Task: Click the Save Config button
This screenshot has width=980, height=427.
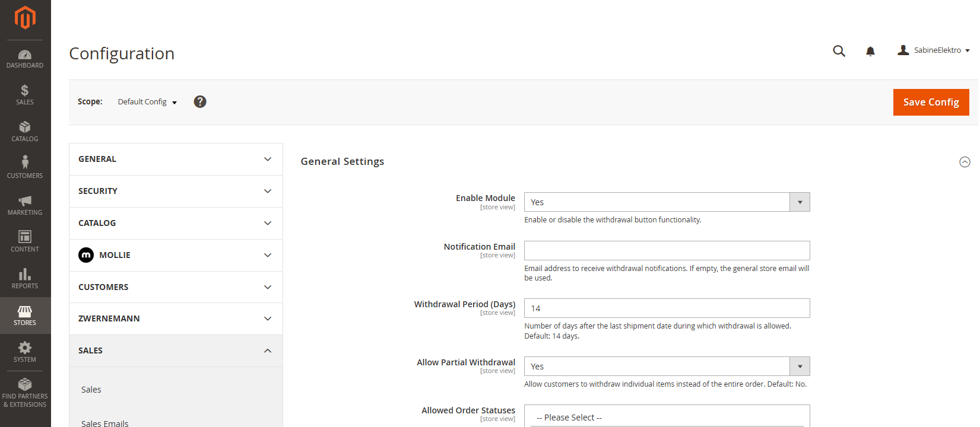Action: tap(931, 102)
